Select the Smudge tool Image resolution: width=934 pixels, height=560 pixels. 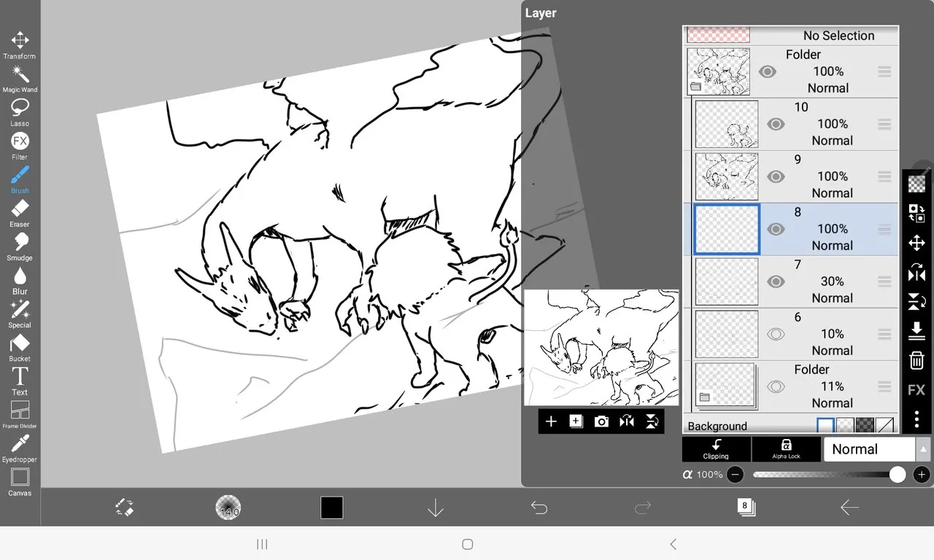click(x=20, y=247)
